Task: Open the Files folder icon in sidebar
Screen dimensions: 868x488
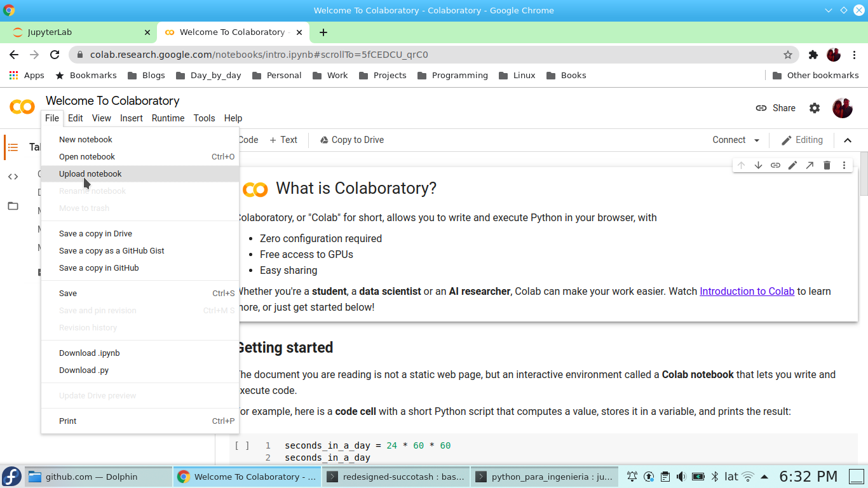Action: 13,206
